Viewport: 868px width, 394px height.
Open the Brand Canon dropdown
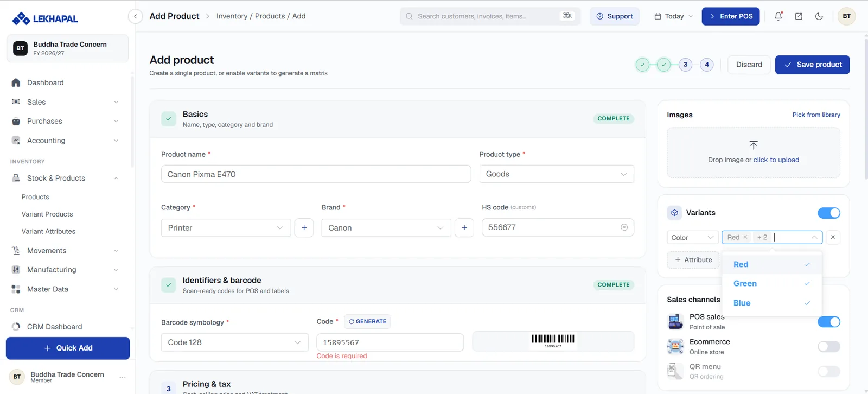click(386, 228)
